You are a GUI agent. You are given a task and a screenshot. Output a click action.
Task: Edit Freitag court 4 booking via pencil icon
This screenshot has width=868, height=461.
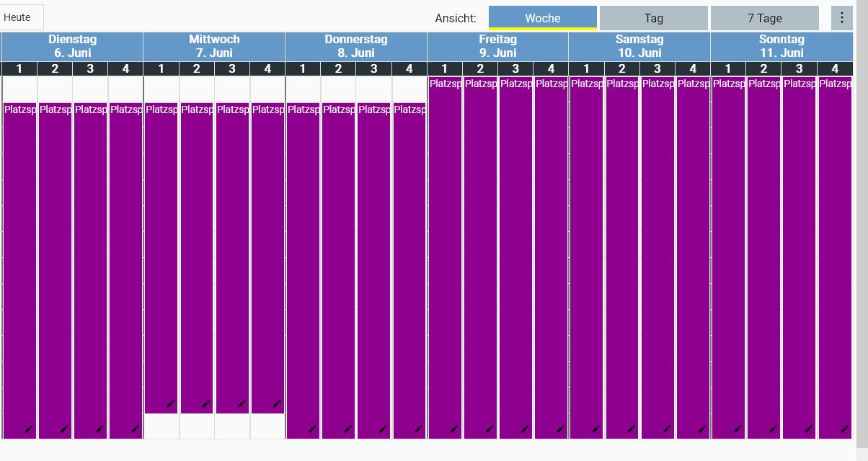[x=561, y=429]
